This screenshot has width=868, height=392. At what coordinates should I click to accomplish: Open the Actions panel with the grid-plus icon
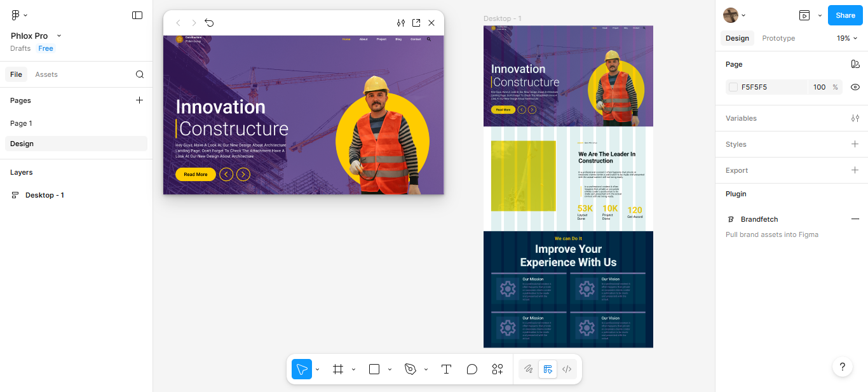(497, 369)
